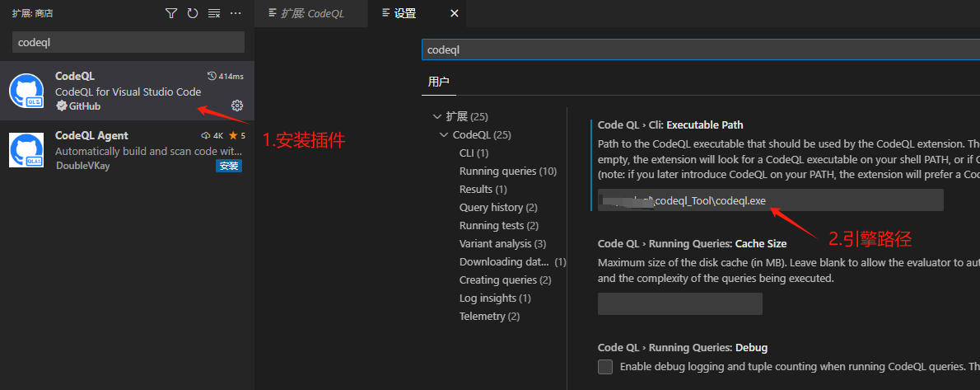980x390 pixels.
Task: Open Running tests (2) category
Action: (499, 225)
